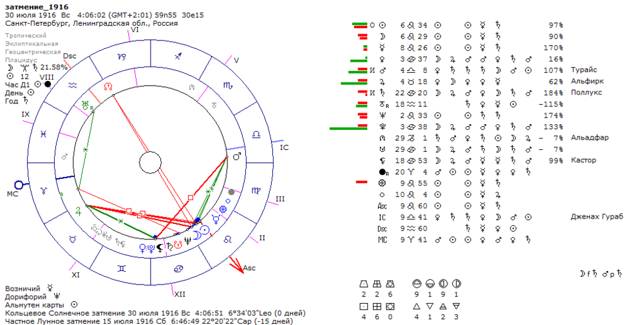Click the Virgo sign on the zodiac ring
This screenshot has width=644, height=325.
(256, 190)
